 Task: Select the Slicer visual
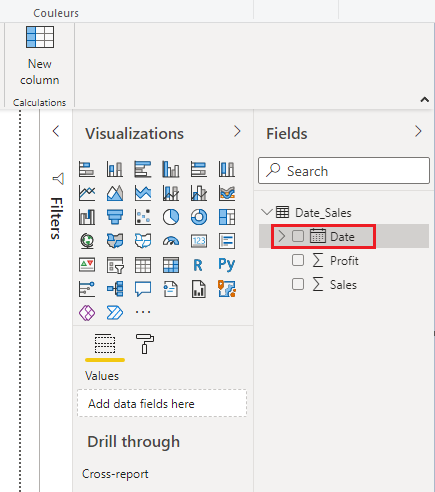(115, 265)
